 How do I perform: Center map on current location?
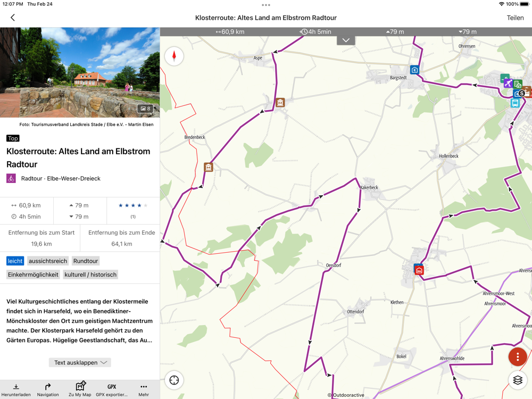click(x=174, y=380)
